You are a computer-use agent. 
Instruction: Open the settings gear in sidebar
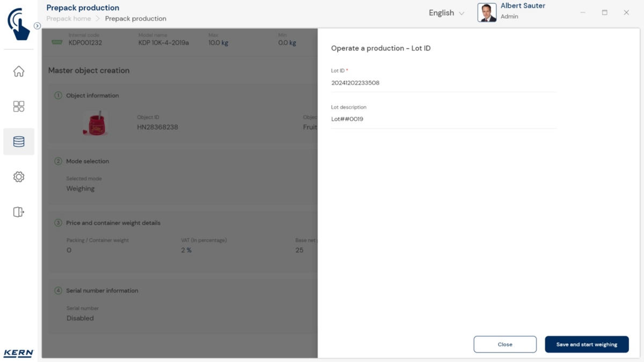19,177
